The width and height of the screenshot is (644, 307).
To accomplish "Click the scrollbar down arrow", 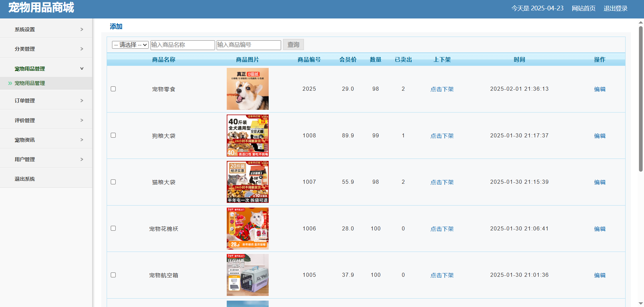I will pyautogui.click(x=641, y=304).
